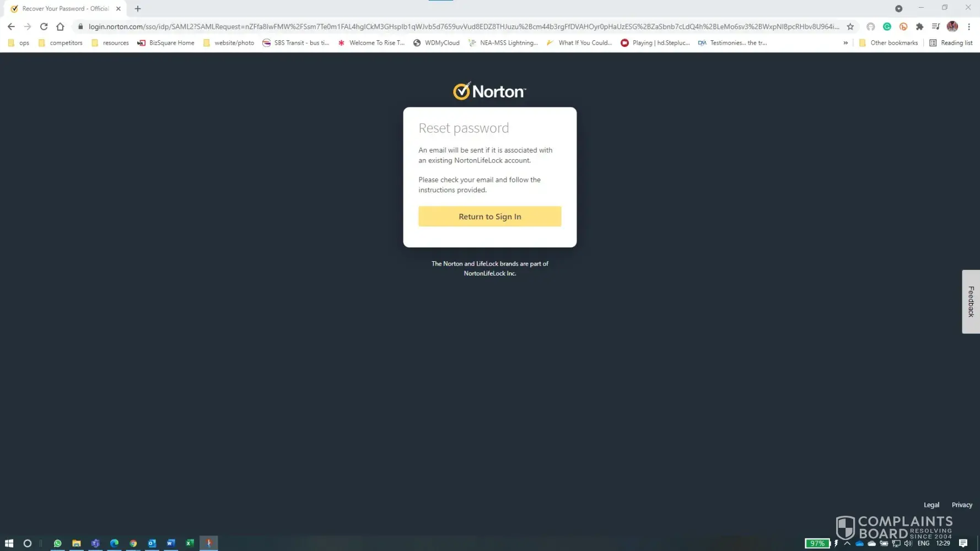This screenshot has height=551, width=980.
Task: Open Word from the taskbar
Action: coord(171,543)
